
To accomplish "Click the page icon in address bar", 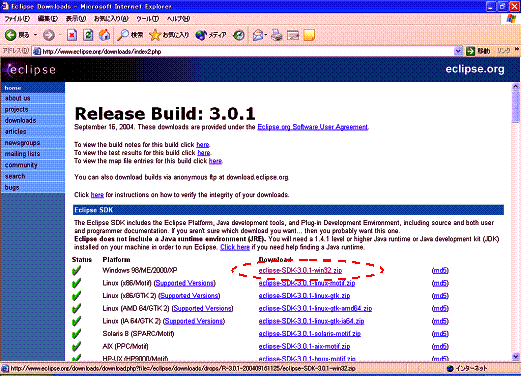I will pyautogui.click(x=37, y=51).
